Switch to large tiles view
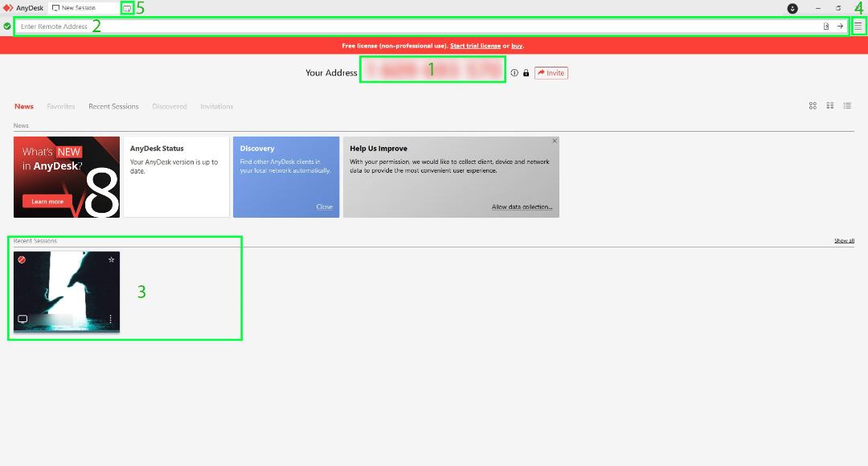The image size is (868, 466). pyautogui.click(x=813, y=106)
